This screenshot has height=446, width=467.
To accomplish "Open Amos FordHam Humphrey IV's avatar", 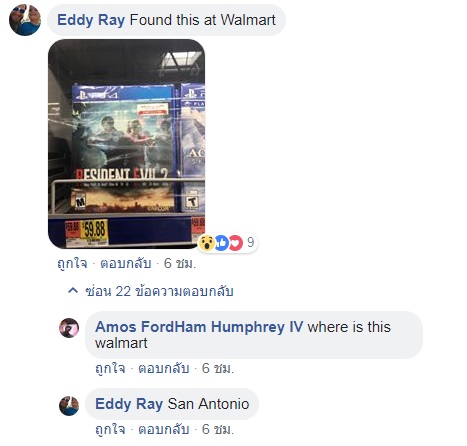I will [x=69, y=328].
